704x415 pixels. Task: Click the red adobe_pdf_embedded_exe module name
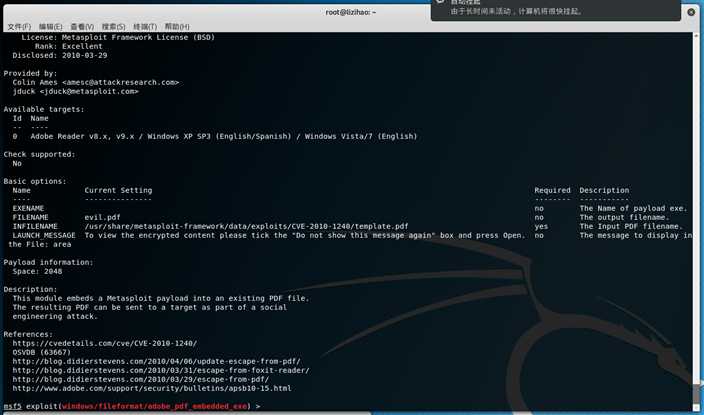154,406
